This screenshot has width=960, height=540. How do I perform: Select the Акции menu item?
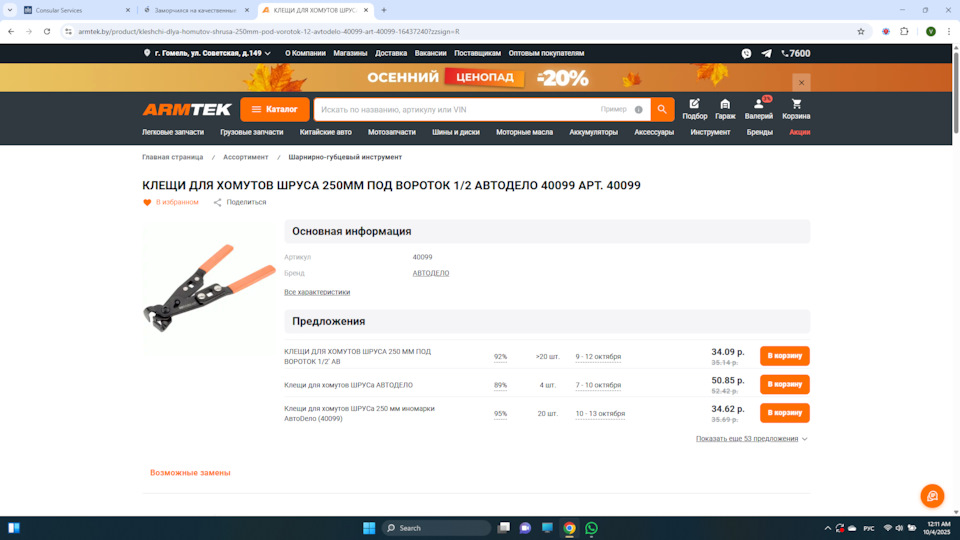pyautogui.click(x=799, y=132)
